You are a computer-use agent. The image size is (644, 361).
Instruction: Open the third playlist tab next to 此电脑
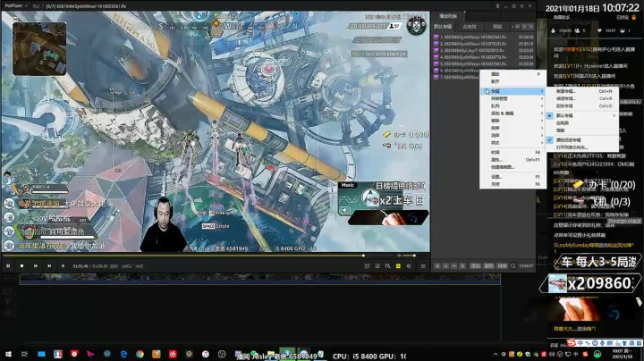click(x=497, y=26)
